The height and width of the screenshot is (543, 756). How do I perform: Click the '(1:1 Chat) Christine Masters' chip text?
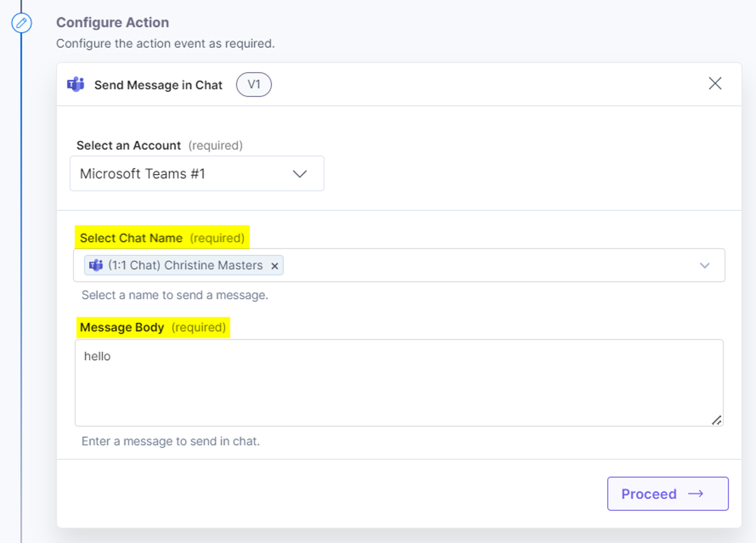[x=186, y=265]
